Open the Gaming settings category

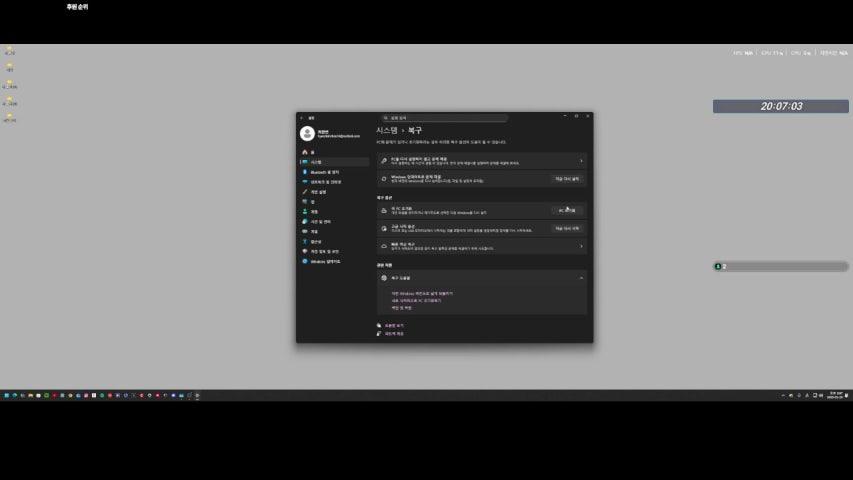(x=334, y=231)
